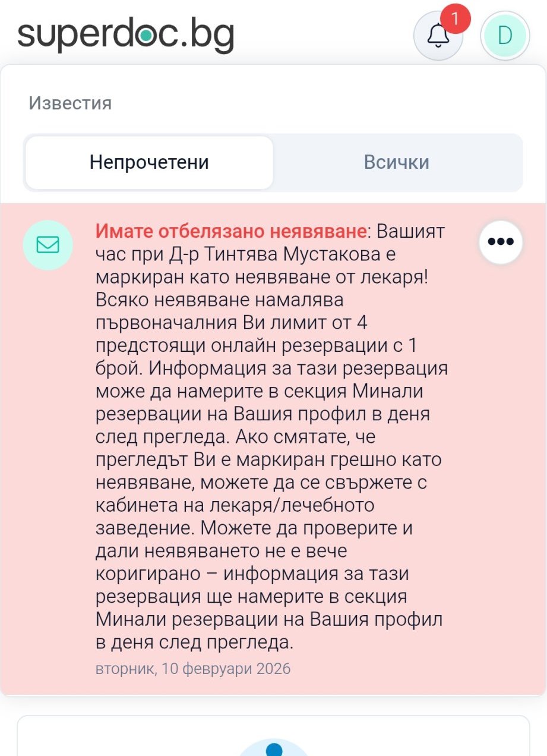Click the green envelope notification icon
This screenshot has width=547, height=756.
point(48,244)
